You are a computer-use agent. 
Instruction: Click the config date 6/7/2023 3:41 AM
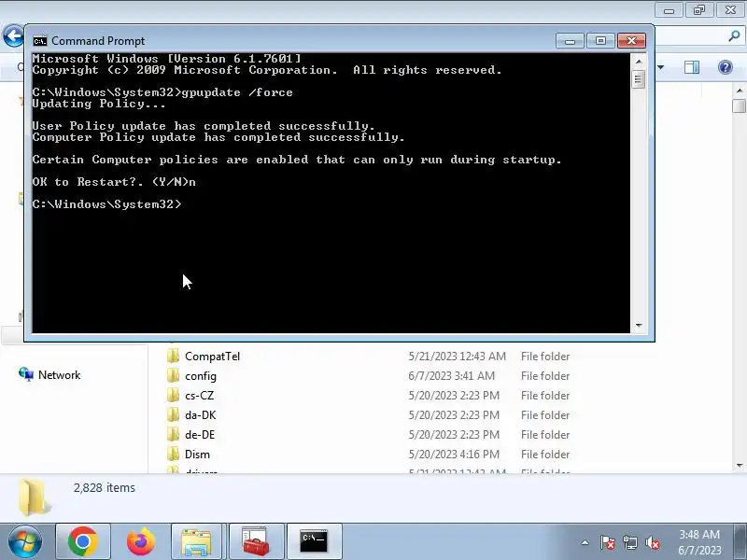pos(451,376)
